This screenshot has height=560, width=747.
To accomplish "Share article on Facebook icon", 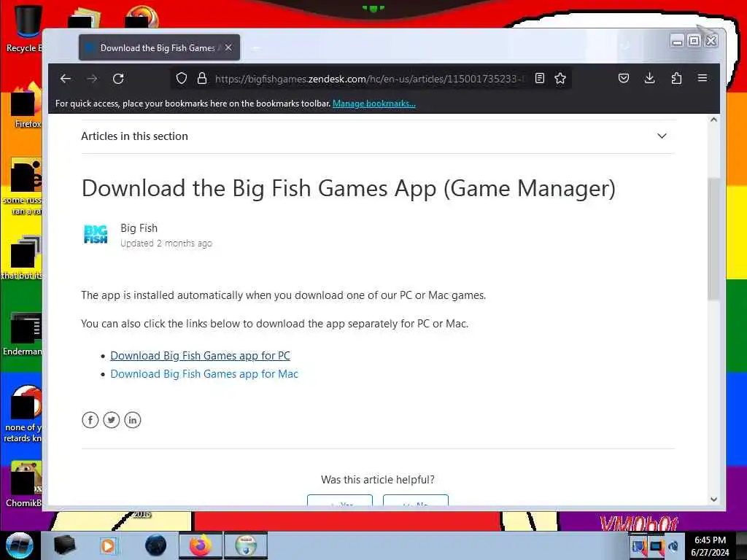I will click(90, 420).
